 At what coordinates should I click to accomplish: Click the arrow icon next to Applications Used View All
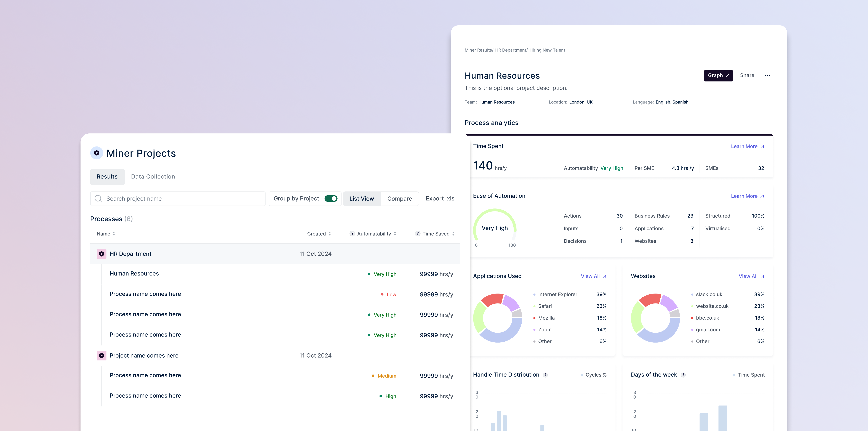604,276
